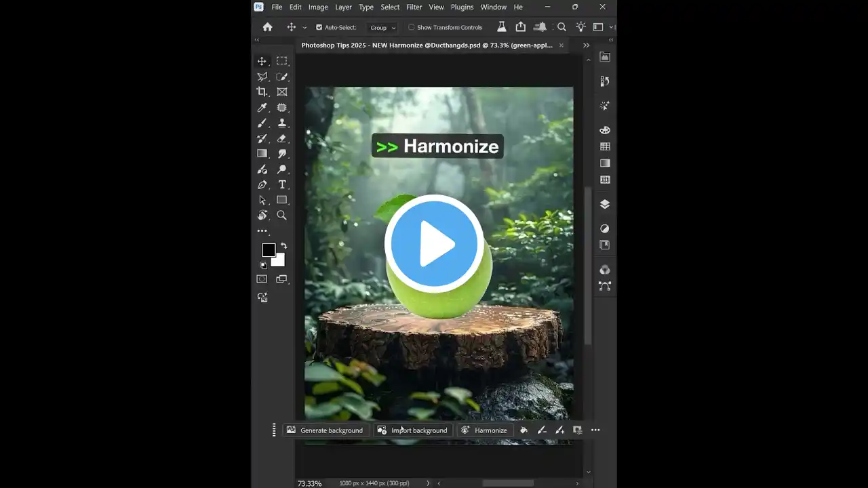The image size is (868, 488).
Task: Click the Home icon in options bar
Action: (267, 27)
